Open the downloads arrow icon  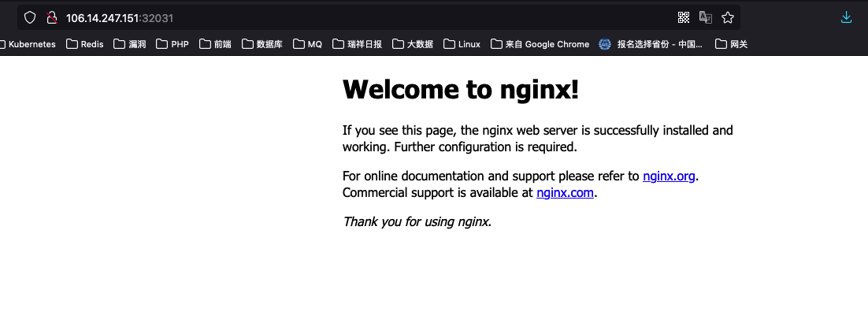click(x=846, y=18)
